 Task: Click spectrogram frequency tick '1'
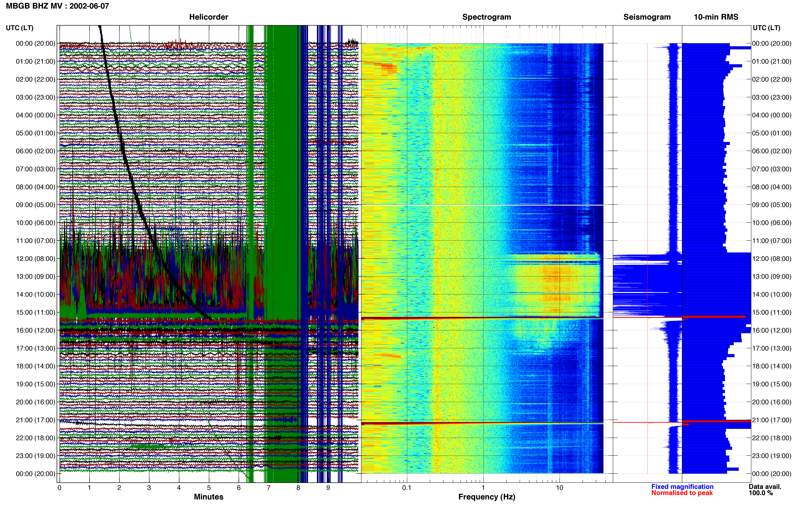[483, 488]
